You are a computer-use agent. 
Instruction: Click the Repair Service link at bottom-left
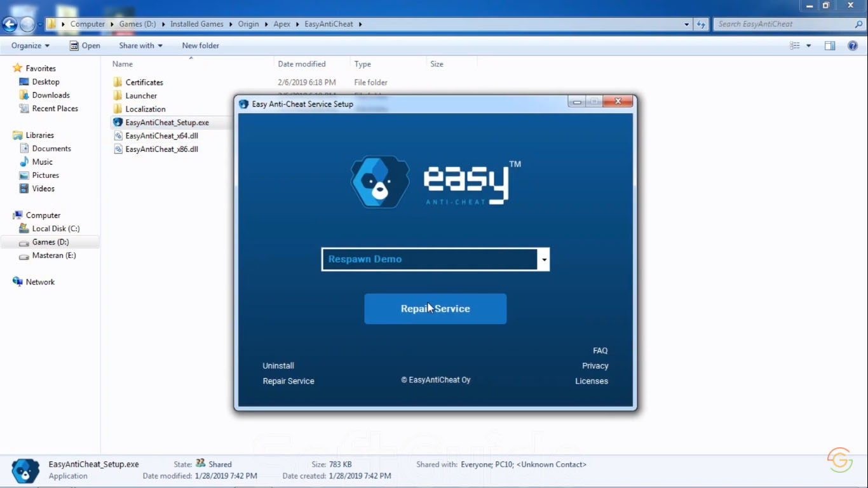[288, 381]
